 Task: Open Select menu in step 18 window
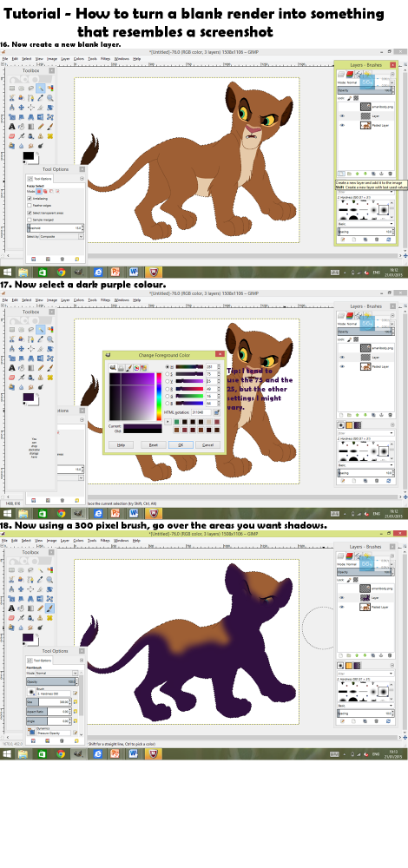(27, 540)
